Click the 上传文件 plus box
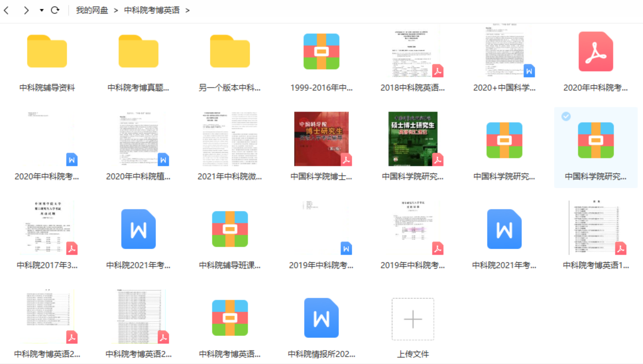This screenshot has height=364, width=643. (x=413, y=319)
